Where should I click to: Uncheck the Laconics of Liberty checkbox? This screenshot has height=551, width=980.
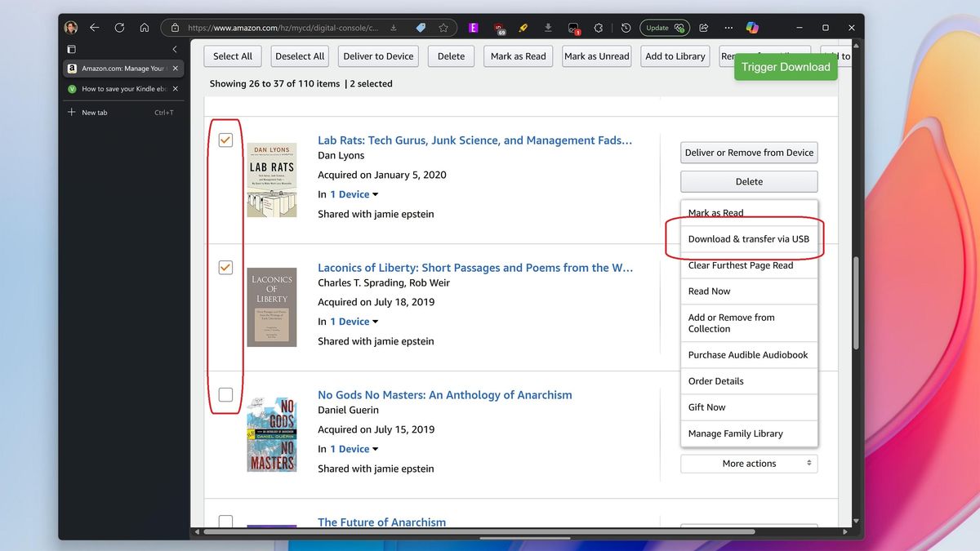225,268
